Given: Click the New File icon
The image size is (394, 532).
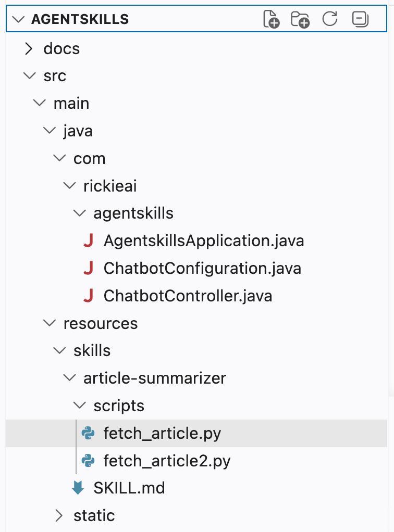Looking at the screenshot, I should (271, 19).
